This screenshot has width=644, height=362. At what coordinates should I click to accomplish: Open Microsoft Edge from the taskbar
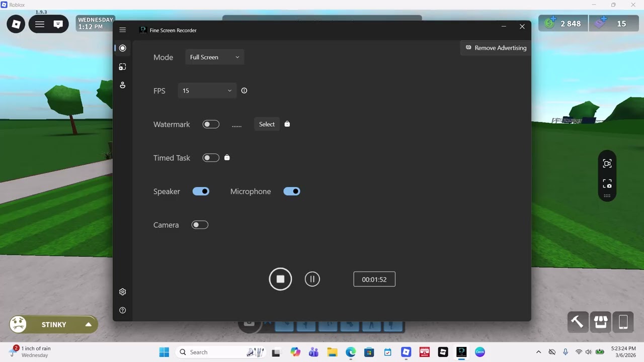coord(351,352)
